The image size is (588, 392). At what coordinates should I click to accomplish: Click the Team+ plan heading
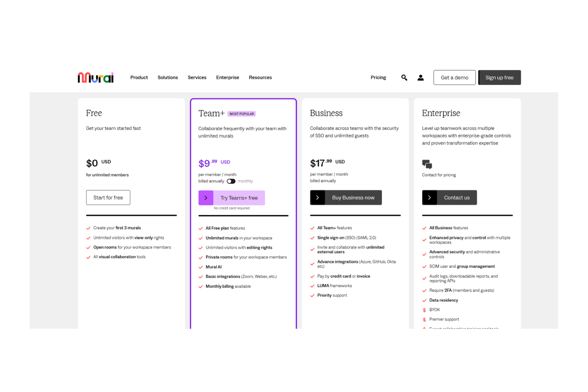[211, 114]
